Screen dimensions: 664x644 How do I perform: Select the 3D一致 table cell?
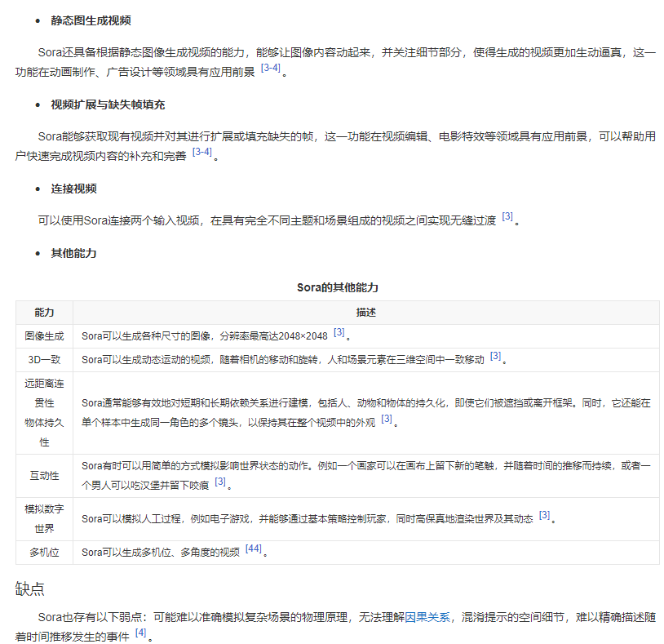[45, 360]
